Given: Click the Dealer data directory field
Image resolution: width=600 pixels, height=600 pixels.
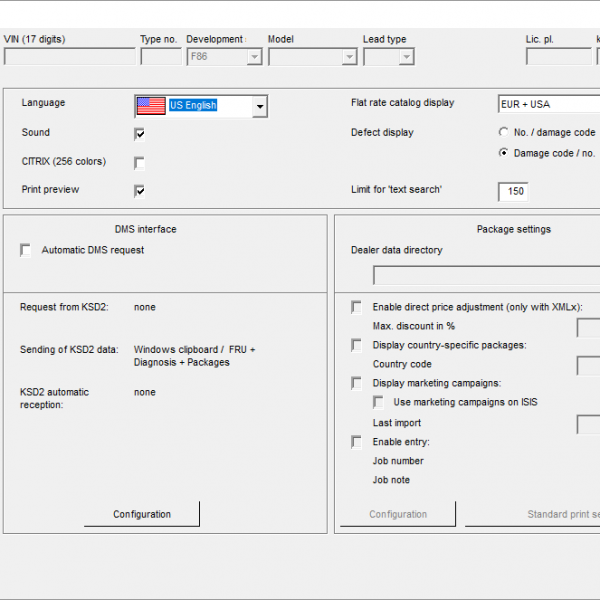Looking at the screenshot, I should coord(486,275).
